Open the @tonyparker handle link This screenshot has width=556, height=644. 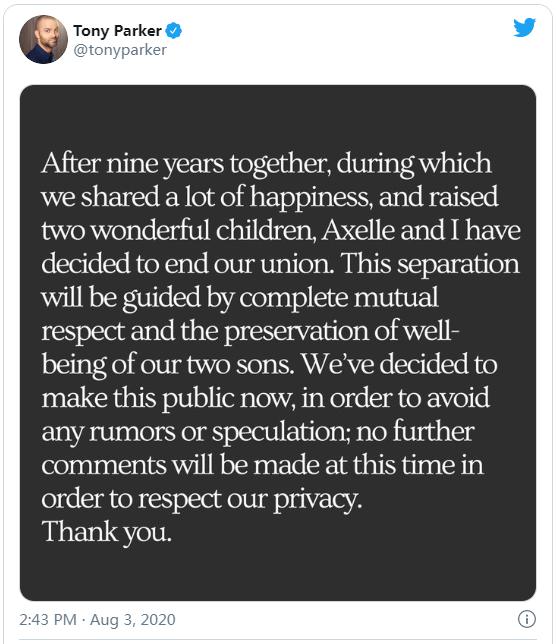120,50
